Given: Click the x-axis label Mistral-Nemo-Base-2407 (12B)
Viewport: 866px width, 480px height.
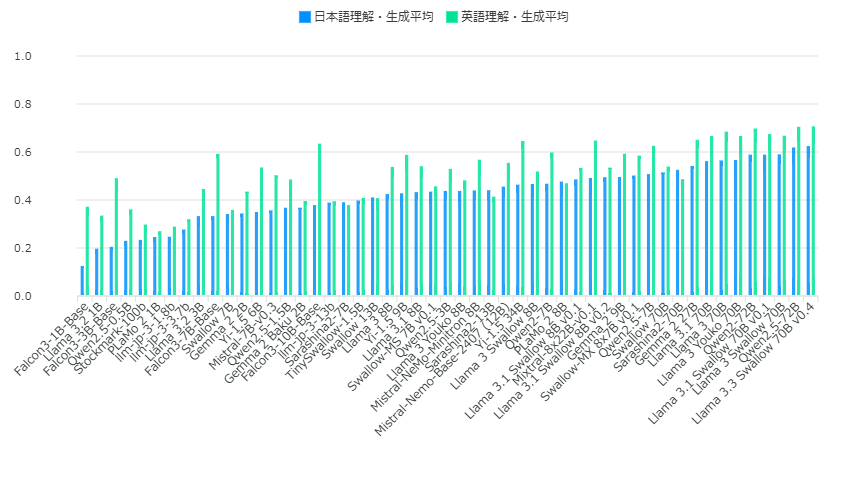Looking at the screenshot, I should pyautogui.click(x=442, y=368).
